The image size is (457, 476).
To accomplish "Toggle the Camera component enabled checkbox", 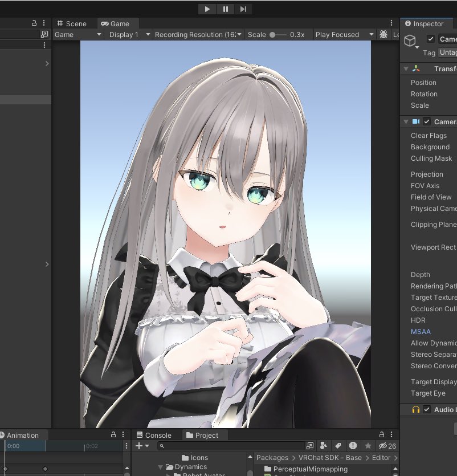I will (427, 122).
